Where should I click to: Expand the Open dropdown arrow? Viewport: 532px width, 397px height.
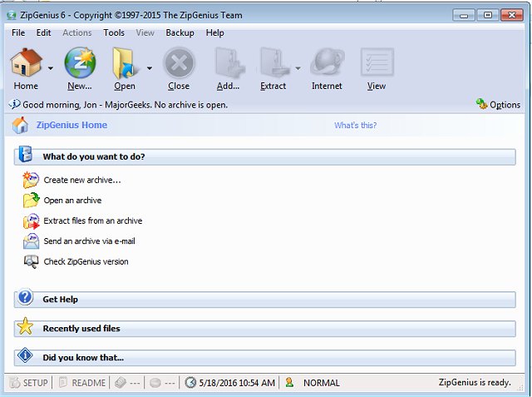tap(150, 68)
